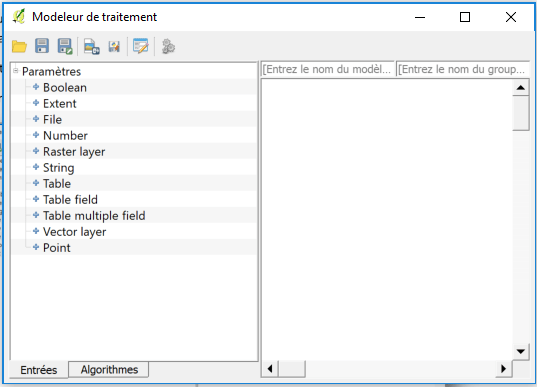Click the plus icon beside Raster layer
Screen dimensions: 537x387
coord(36,151)
